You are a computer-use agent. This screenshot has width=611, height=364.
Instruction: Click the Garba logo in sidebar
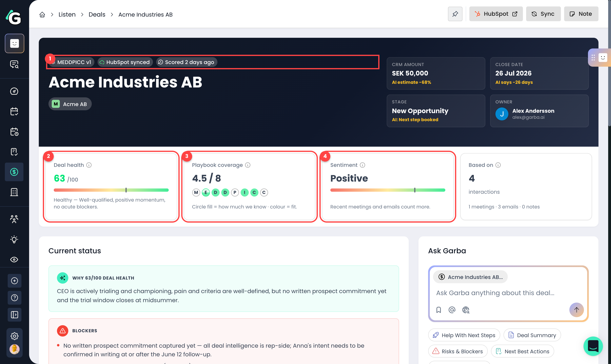click(14, 17)
